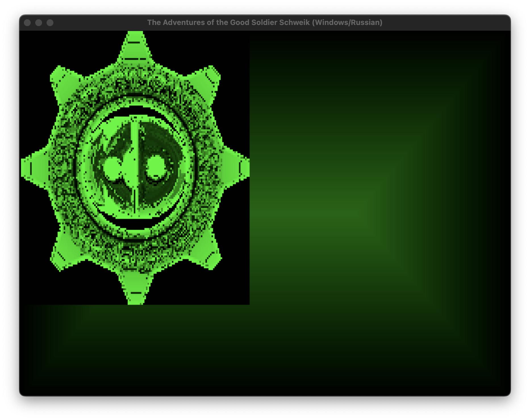Click the Good Soldier Schweik window title text
The image size is (530, 420).
pos(264,23)
